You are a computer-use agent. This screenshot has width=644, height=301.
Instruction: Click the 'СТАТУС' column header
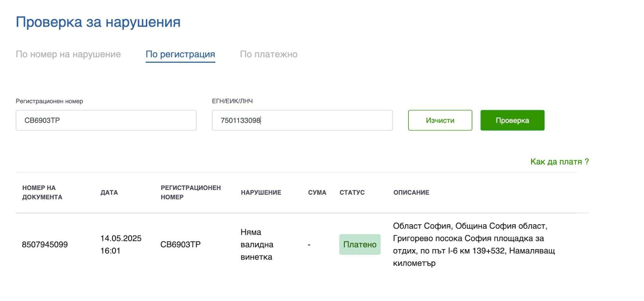click(352, 192)
